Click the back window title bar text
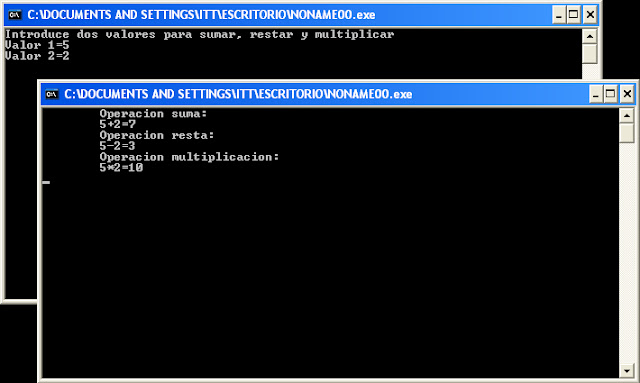The image size is (640, 383). tap(201, 15)
